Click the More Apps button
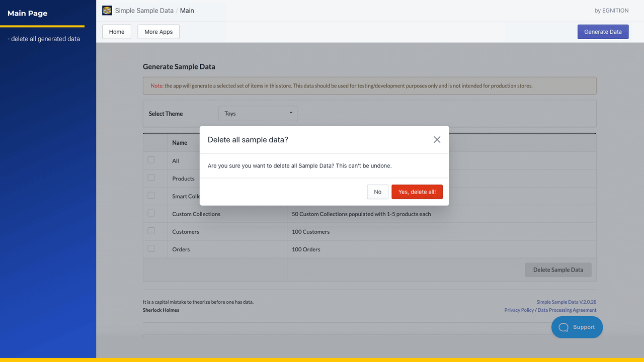This screenshot has width=644, height=362. click(x=158, y=31)
